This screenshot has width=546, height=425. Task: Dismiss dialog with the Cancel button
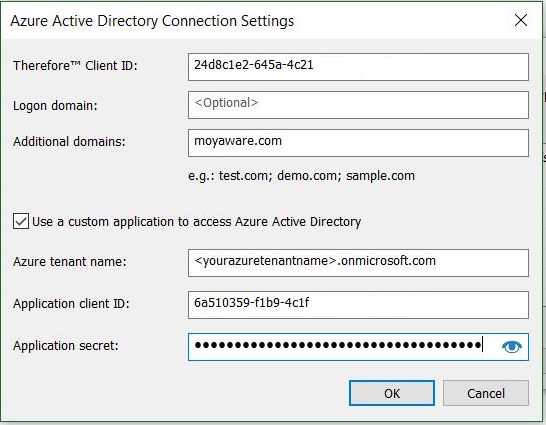pyautogui.click(x=486, y=393)
